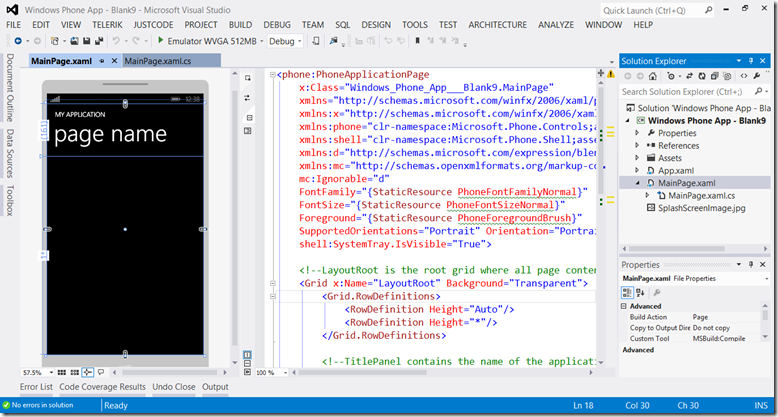This screenshot has width=778, height=417.
Task: Click the Open File toolbar icon
Action: [74, 41]
